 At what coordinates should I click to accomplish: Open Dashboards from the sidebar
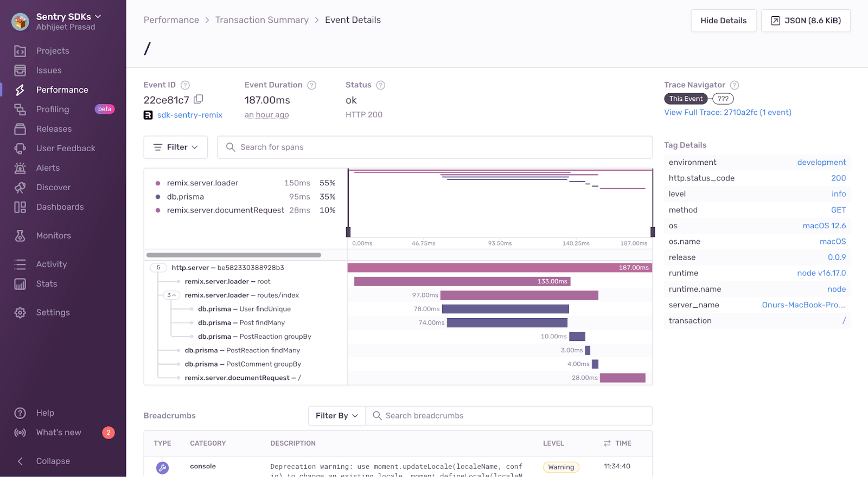click(x=60, y=207)
